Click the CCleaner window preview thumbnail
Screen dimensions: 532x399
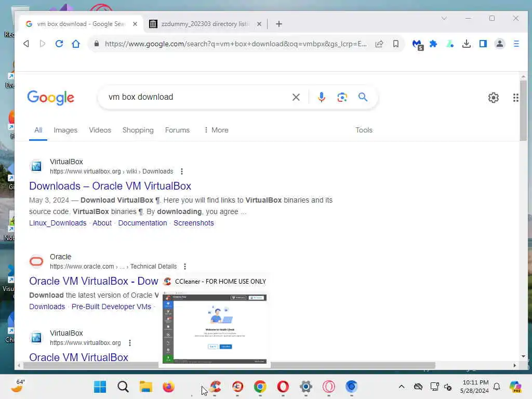pos(215,329)
